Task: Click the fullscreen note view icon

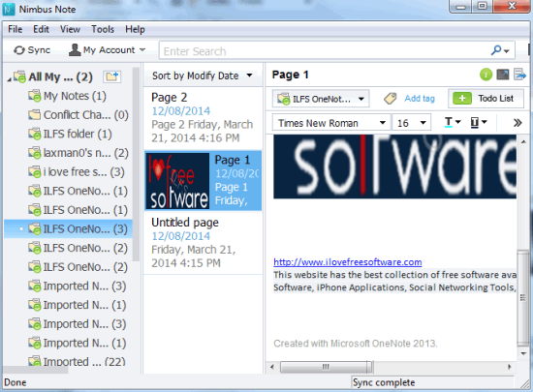Action: [503, 75]
